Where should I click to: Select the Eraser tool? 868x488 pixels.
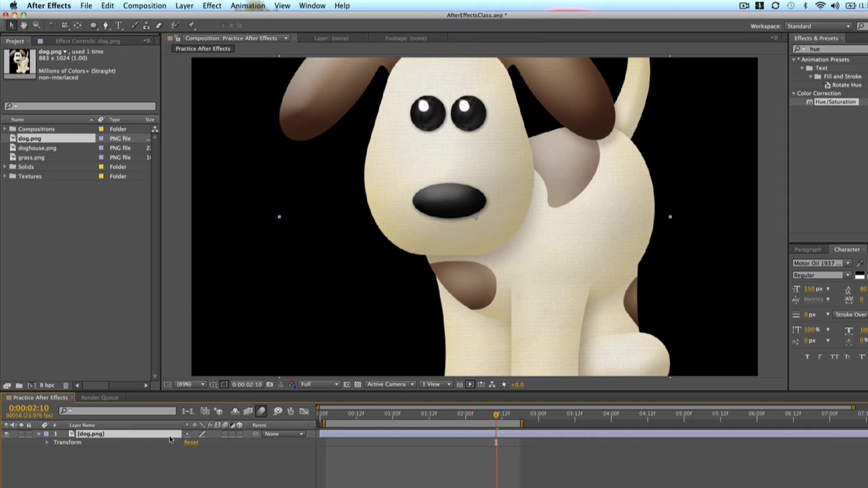pos(159,26)
